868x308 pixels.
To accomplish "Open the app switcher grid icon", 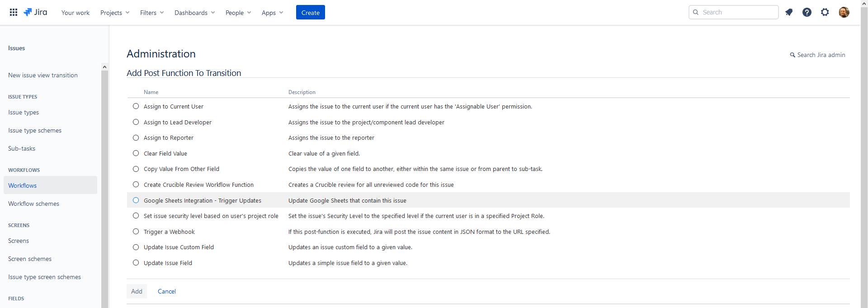I will click(14, 12).
